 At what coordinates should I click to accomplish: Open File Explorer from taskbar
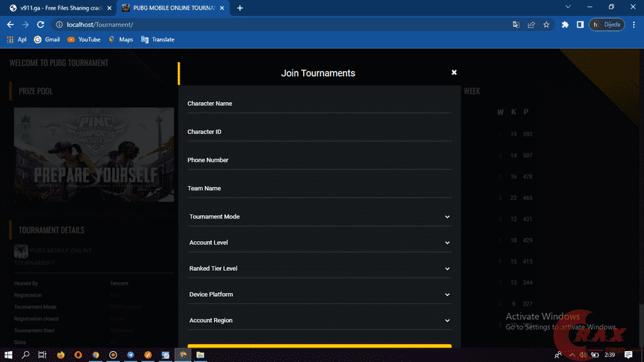200,355
